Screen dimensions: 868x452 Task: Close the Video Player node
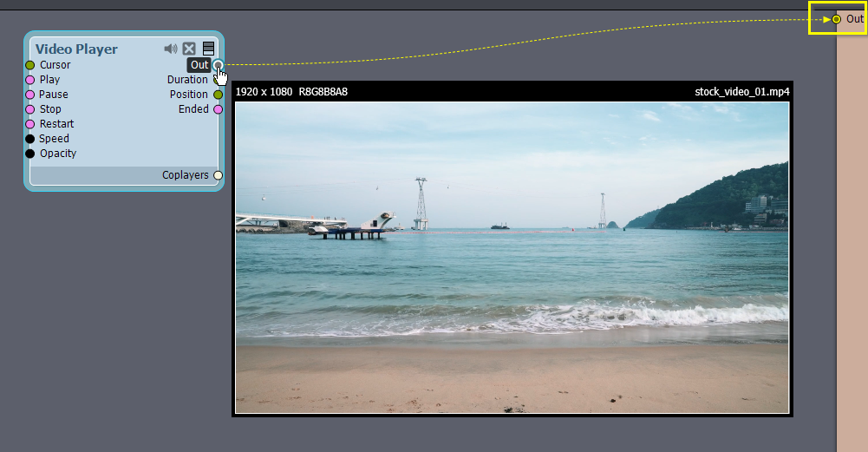(x=189, y=49)
